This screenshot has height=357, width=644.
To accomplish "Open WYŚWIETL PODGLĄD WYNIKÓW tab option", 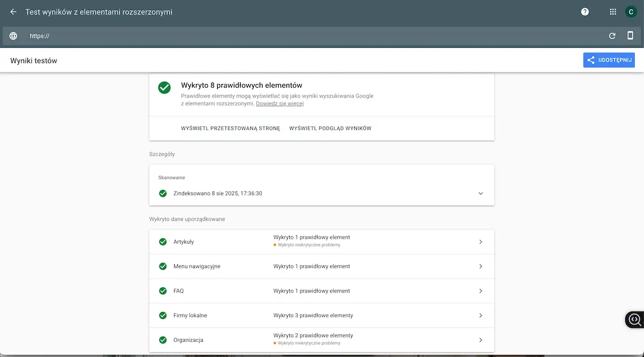I will [x=330, y=128].
